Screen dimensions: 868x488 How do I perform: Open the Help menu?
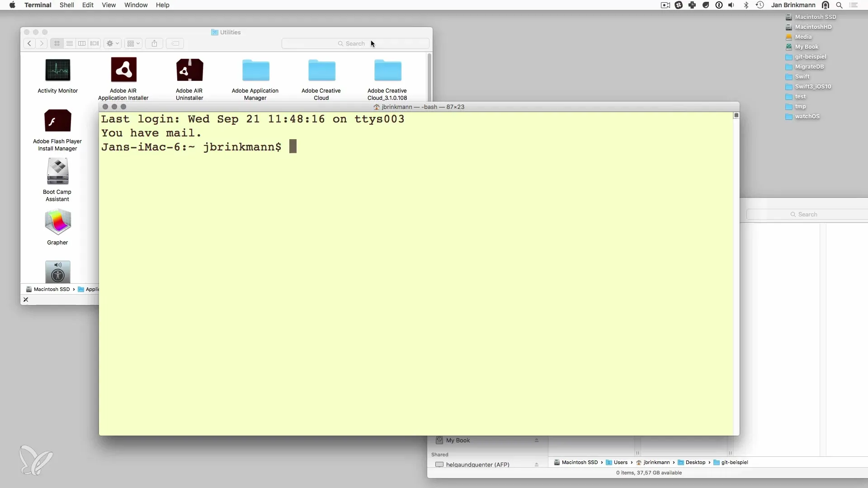coord(163,5)
